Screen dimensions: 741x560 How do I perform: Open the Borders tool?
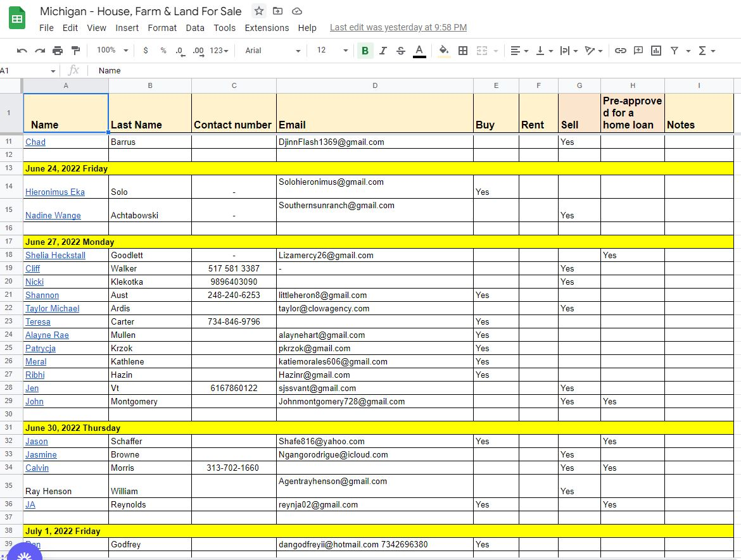click(x=463, y=51)
